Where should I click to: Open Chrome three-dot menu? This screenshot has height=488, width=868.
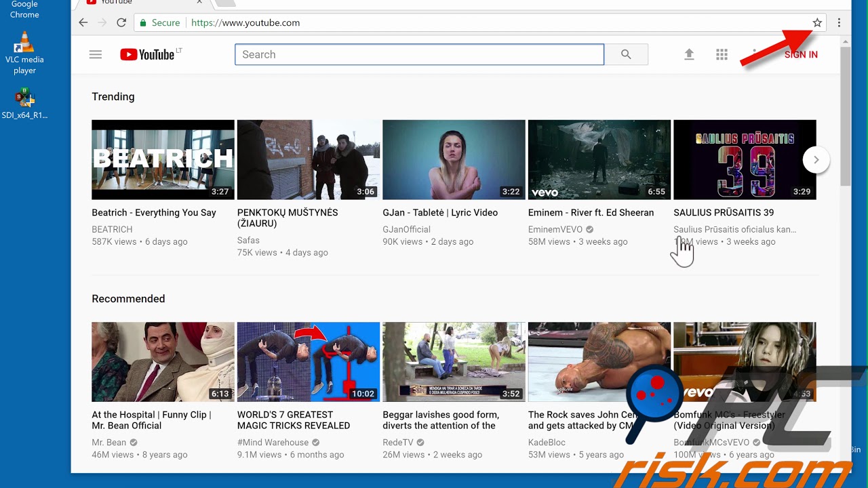[839, 22]
